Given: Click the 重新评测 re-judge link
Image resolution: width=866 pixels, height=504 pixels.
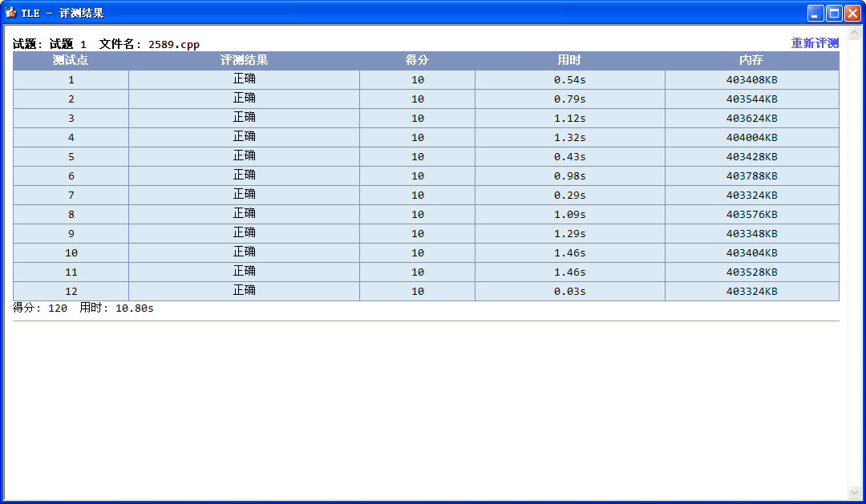Looking at the screenshot, I should (x=815, y=43).
